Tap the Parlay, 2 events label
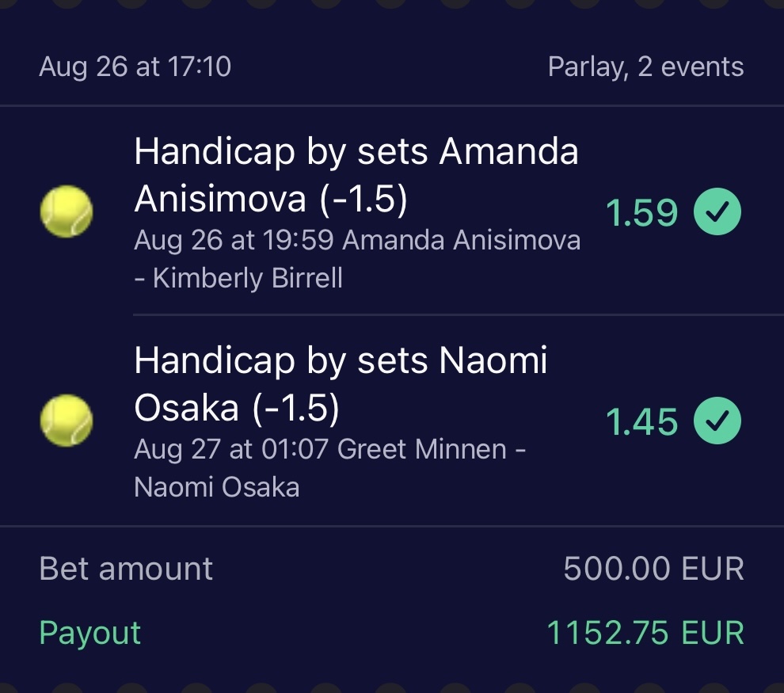The height and width of the screenshot is (693, 784). [645, 67]
